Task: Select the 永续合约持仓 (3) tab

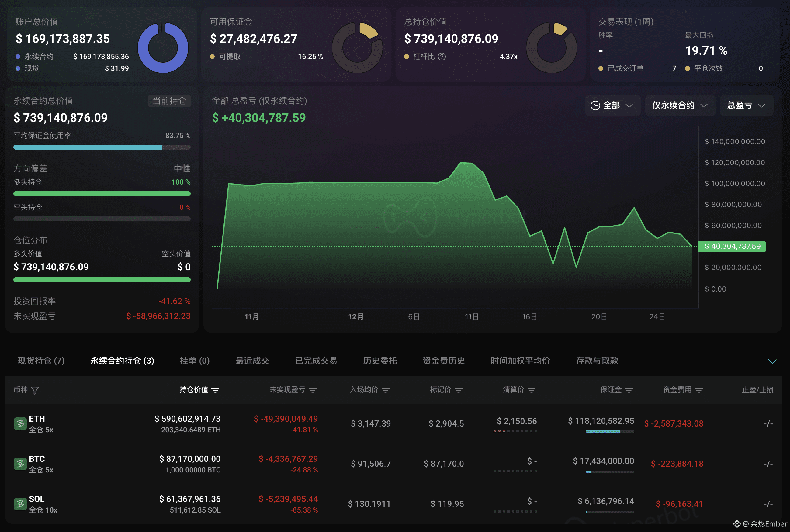Action: pos(122,361)
